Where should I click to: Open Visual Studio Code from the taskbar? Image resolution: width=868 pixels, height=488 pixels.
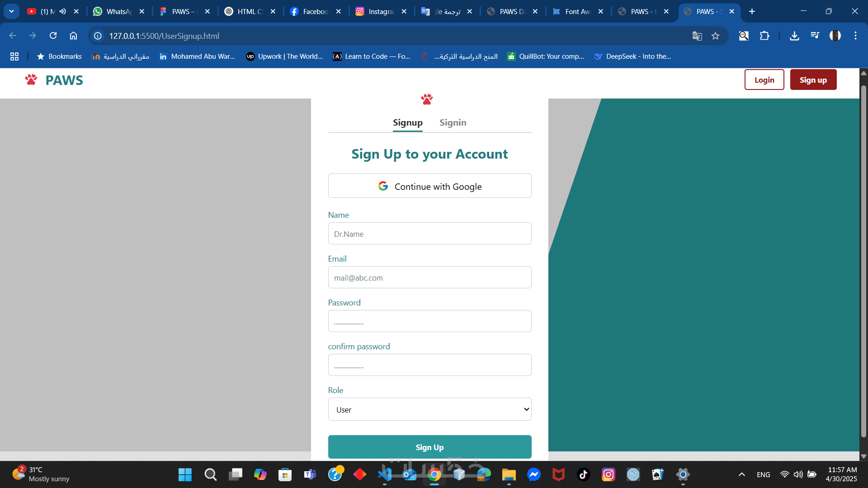[x=385, y=474]
